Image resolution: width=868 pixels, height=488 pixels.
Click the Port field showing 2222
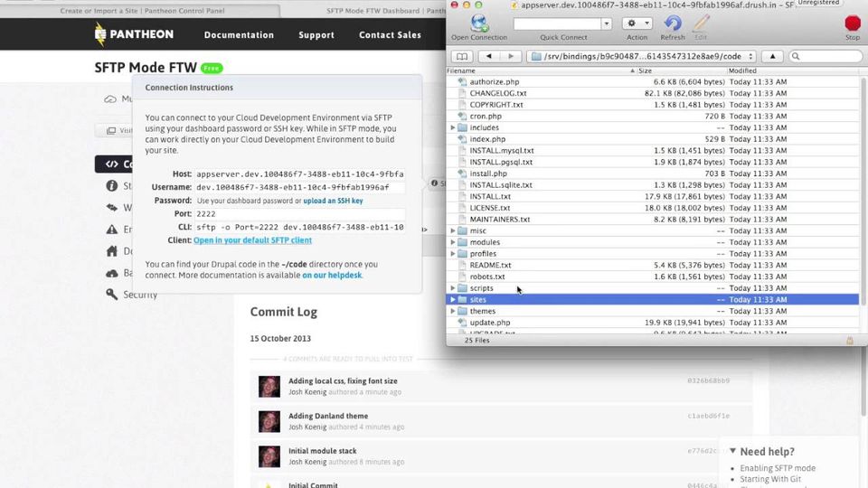299,213
